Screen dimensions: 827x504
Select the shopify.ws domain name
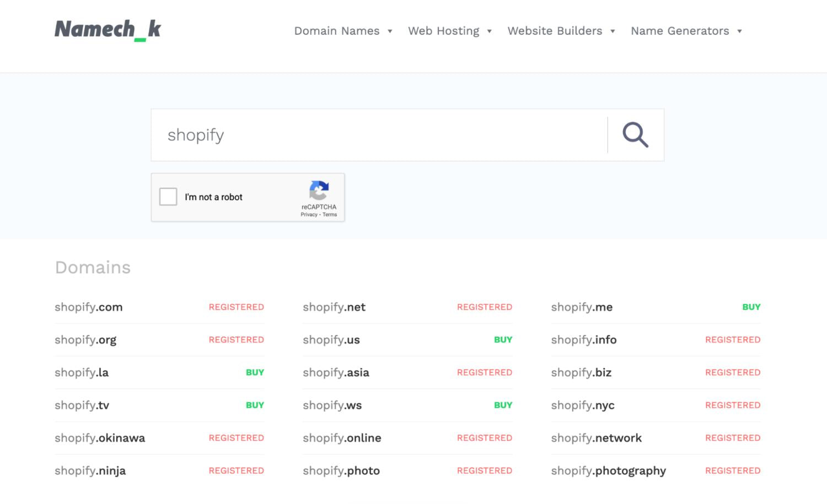[332, 405]
